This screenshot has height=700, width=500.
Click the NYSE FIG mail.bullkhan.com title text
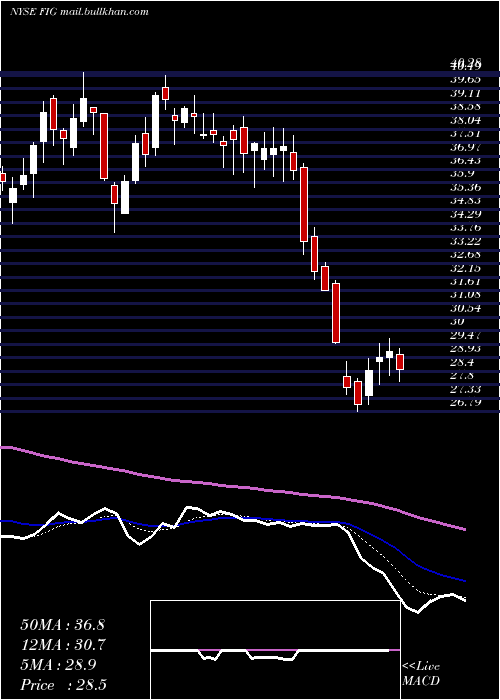(79, 12)
